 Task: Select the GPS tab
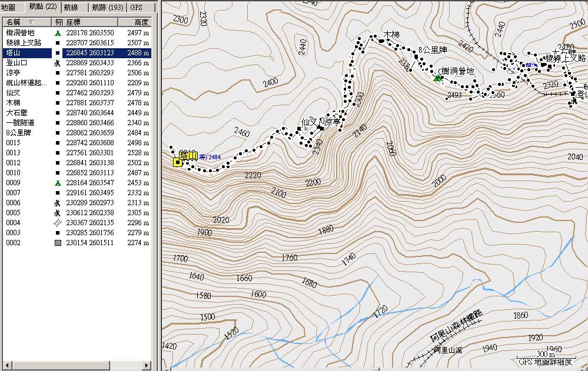(137, 7)
